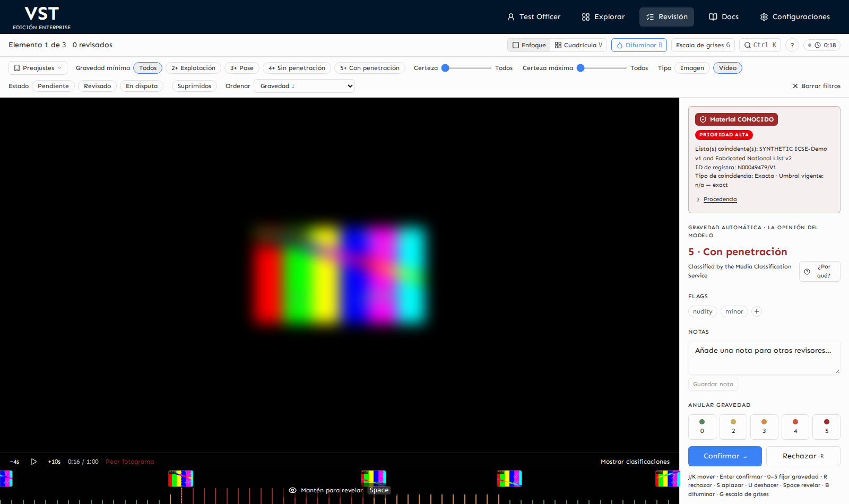The width and height of the screenshot is (849, 504).
Task: Add a new flag with the plus icon
Action: click(x=757, y=311)
